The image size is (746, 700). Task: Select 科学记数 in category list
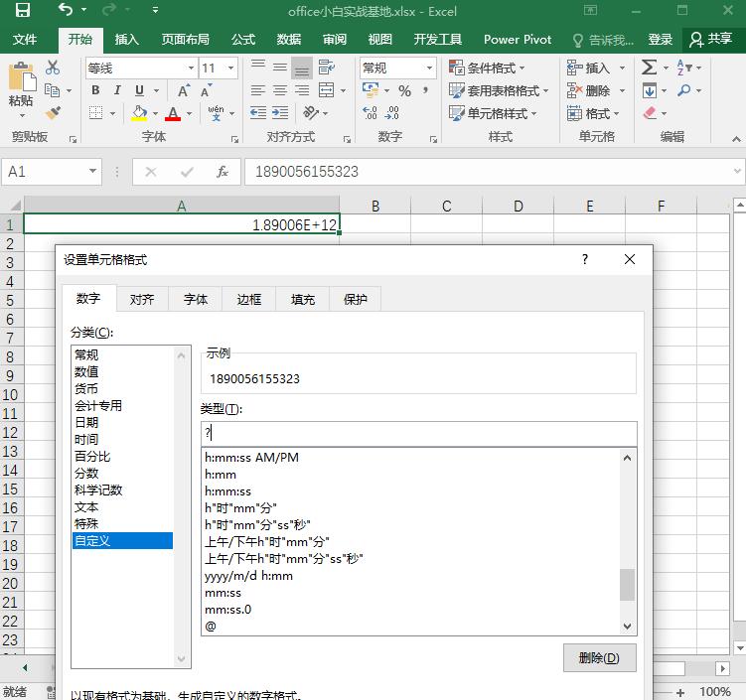click(98, 490)
